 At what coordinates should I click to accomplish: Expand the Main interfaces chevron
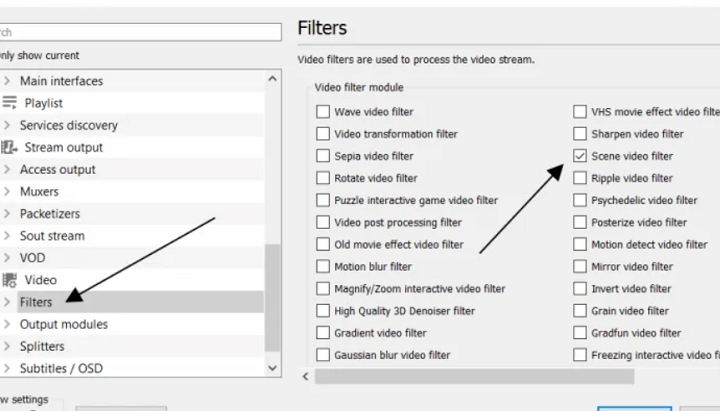7,81
